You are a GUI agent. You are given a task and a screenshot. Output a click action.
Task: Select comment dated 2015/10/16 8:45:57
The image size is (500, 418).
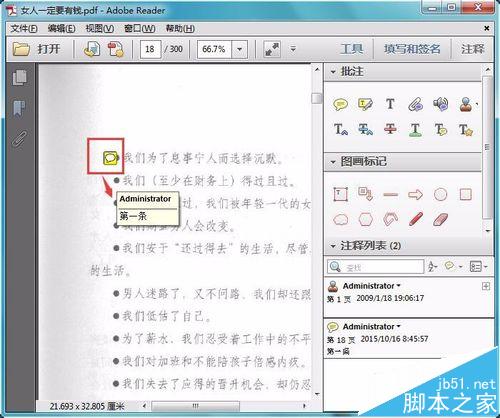click(409, 339)
